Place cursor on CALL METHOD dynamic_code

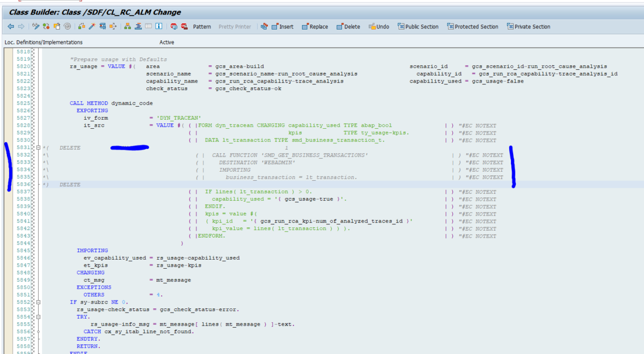coord(111,104)
